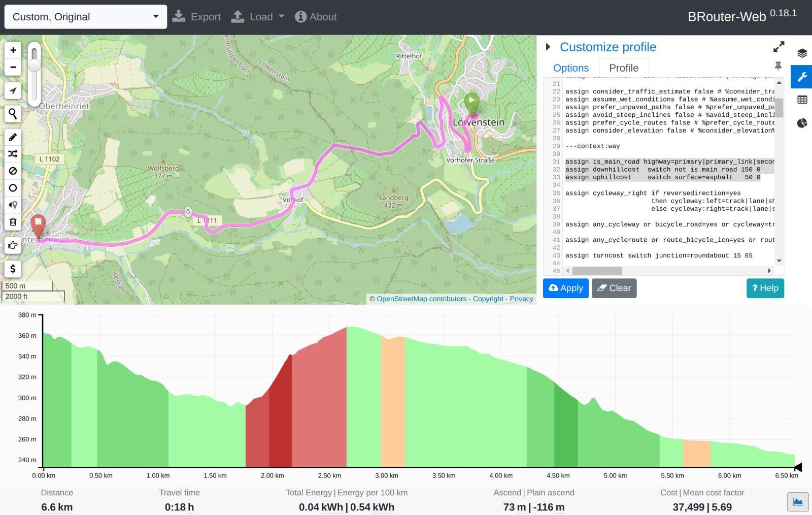This screenshot has width=812, height=515.
Task: Click the energy value 0.04 kWh | 0.54 kWh
Action: pos(347,507)
